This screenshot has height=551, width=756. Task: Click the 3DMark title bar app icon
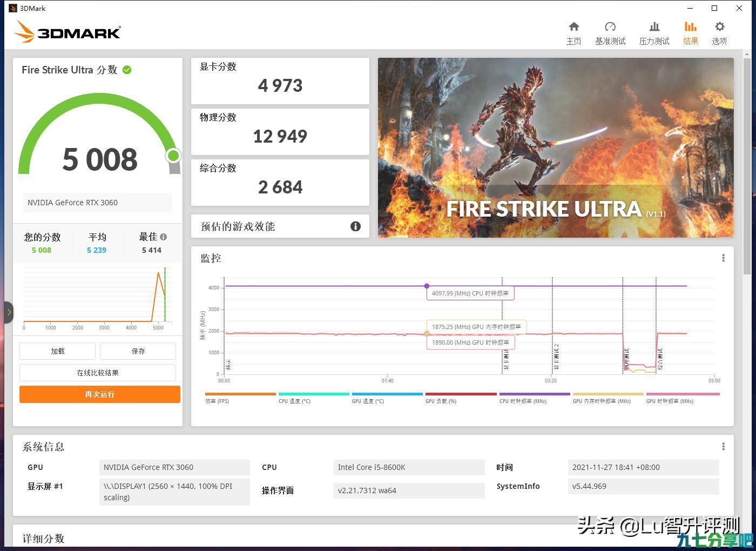tap(13, 8)
